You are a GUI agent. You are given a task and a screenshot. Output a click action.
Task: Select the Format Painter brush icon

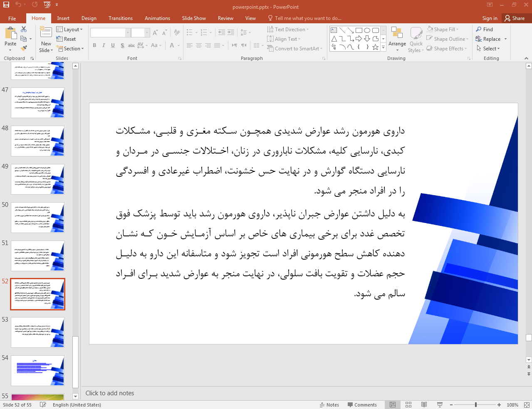24,48
